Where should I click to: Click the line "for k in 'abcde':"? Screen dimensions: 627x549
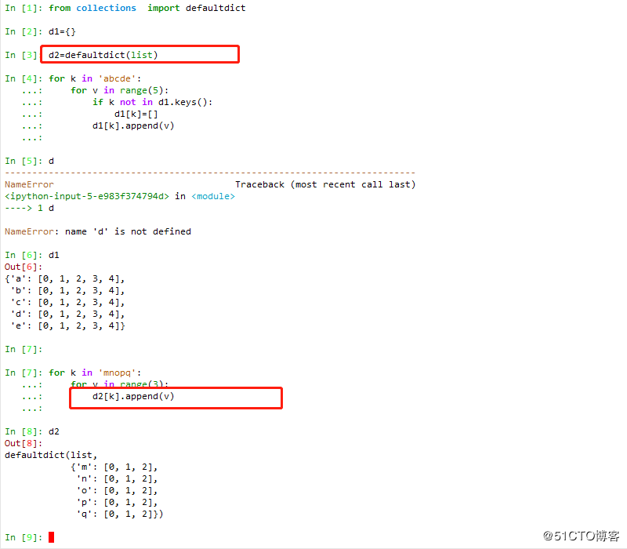coord(95,79)
